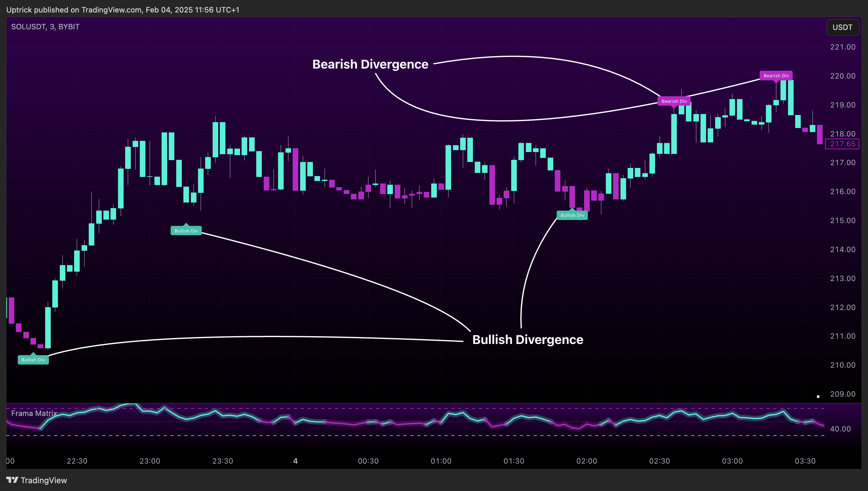Screen dimensions: 868x491
Task: Click the TradingView logo at bottom left
Action: tap(37, 480)
